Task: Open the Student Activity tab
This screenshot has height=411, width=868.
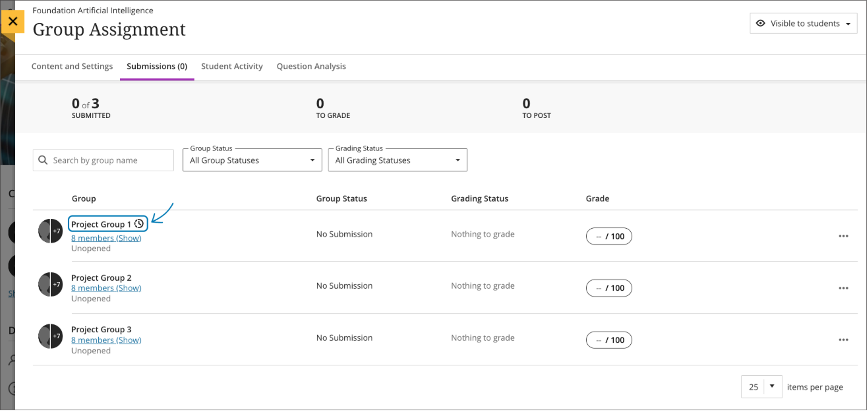Action: [x=232, y=66]
